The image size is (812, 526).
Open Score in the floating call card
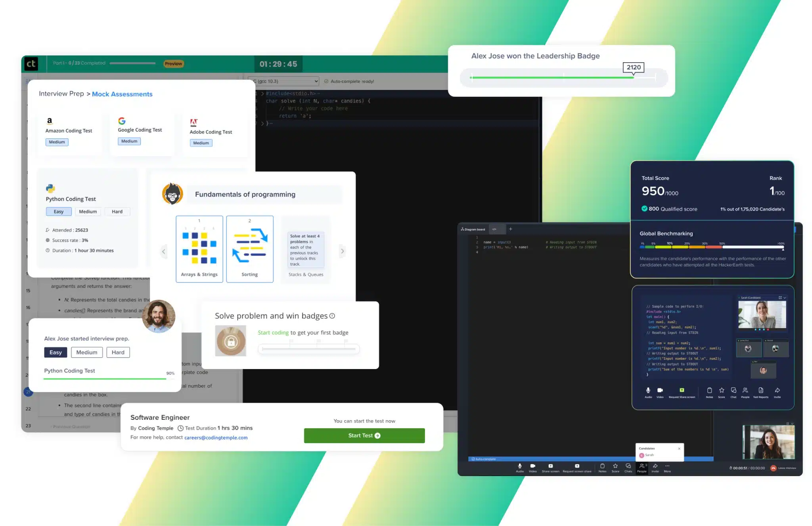pos(722,392)
